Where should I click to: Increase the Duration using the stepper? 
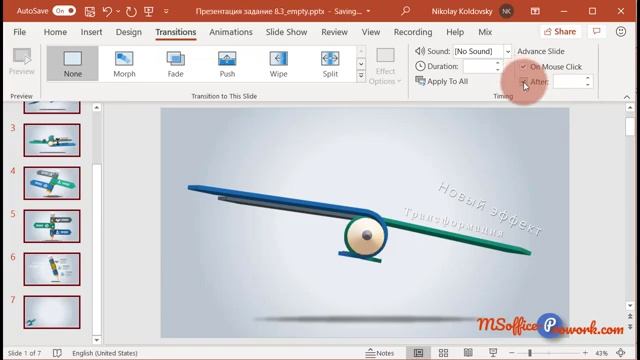pyautogui.click(x=498, y=63)
